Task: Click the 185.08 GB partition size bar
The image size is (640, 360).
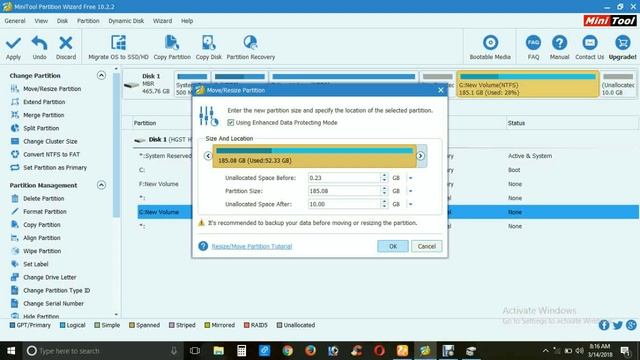Action: 314,156
